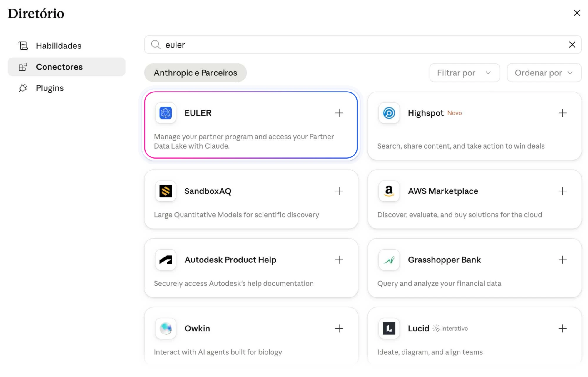Open the Autodesk Product Help title
588x377 pixels.
230,260
